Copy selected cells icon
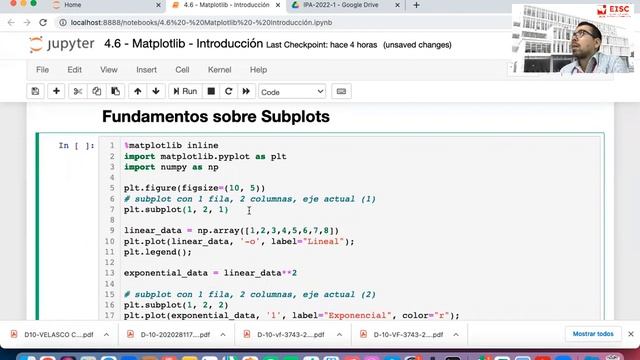 click(x=96, y=91)
